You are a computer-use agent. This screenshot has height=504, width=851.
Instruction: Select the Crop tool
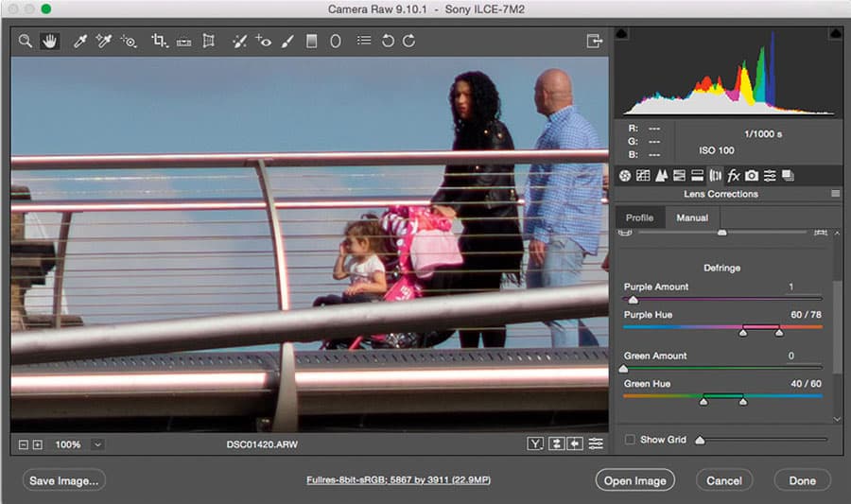tap(159, 41)
